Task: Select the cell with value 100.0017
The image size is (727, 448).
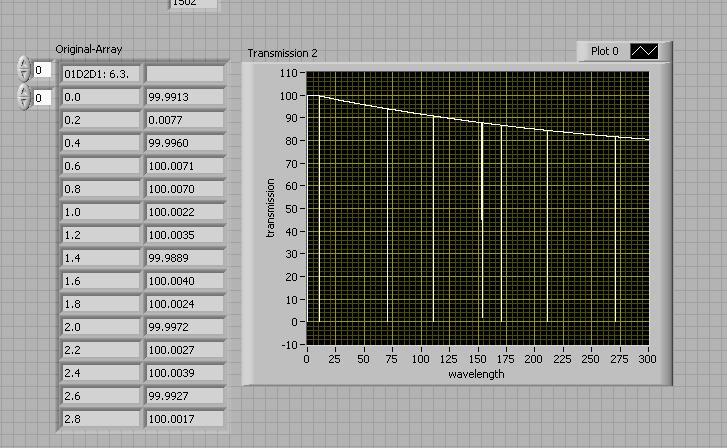Action: click(185, 419)
